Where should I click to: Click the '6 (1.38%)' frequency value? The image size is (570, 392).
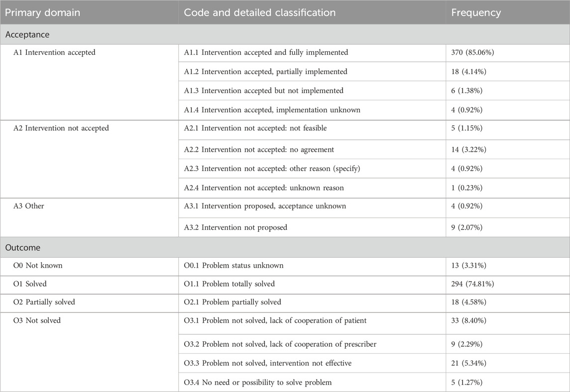tap(467, 91)
